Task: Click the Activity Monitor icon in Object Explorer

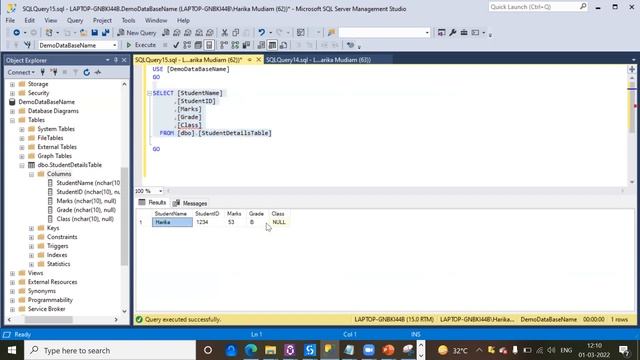Action: [98, 72]
